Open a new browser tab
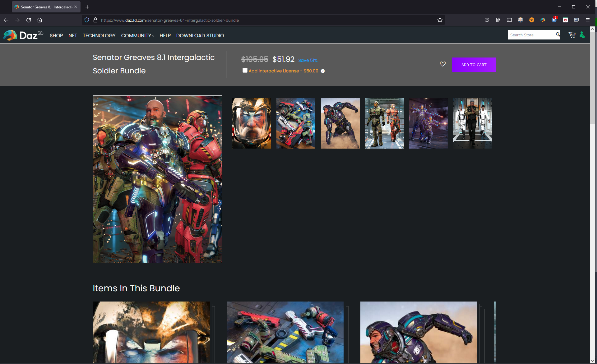Image resolution: width=597 pixels, height=364 pixels. click(x=87, y=7)
